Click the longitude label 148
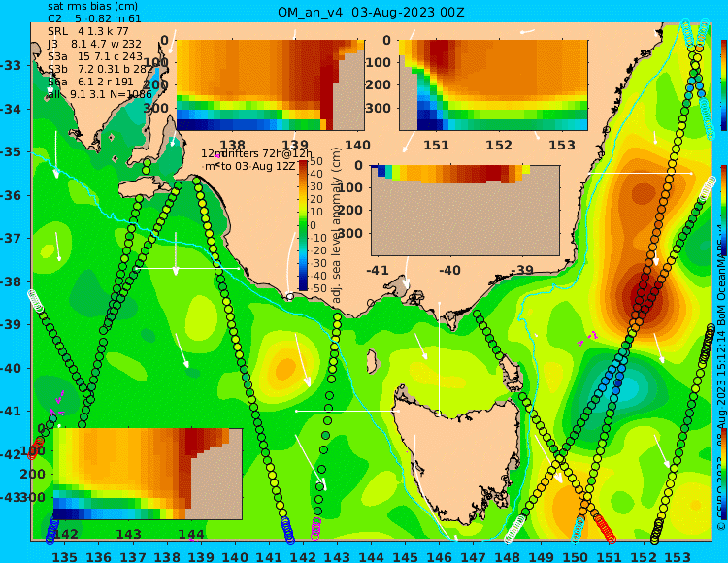This screenshot has width=728, height=563. point(507,556)
